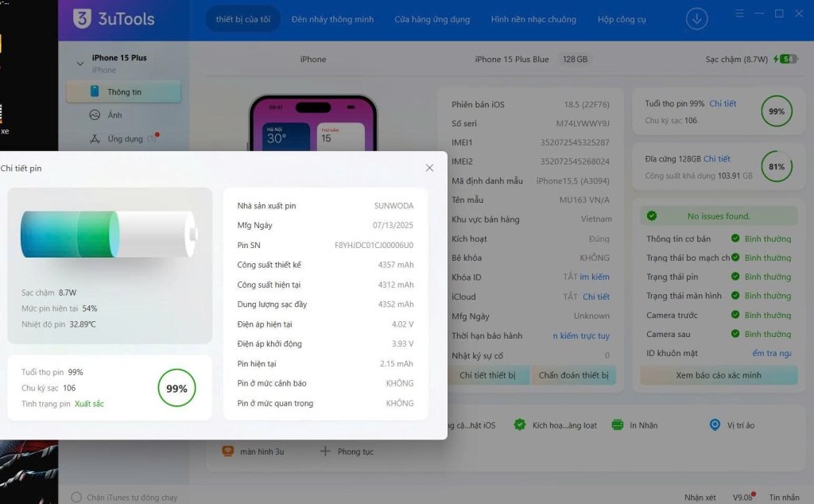The width and height of the screenshot is (814, 504).
Task: Click the green check beside No issues found
Action: point(652,216)
